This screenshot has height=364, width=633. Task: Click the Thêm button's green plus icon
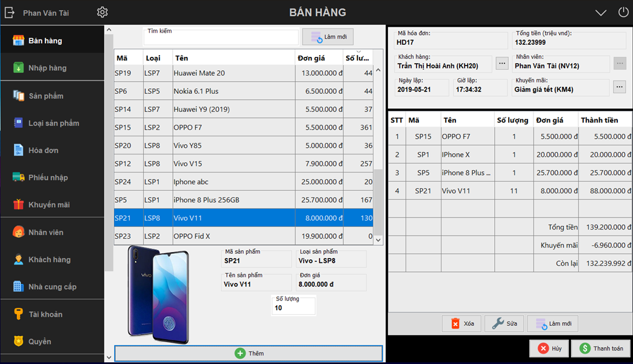click(239, 353)
